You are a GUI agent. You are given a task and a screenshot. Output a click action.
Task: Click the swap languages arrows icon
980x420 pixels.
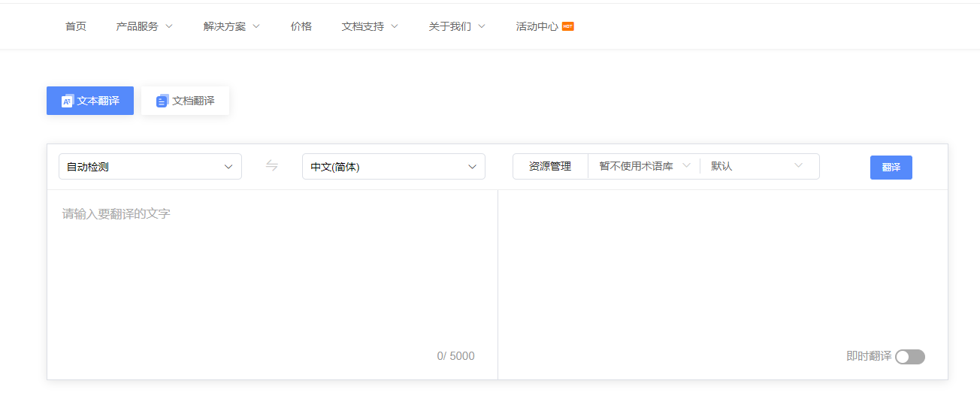[272, 166]
